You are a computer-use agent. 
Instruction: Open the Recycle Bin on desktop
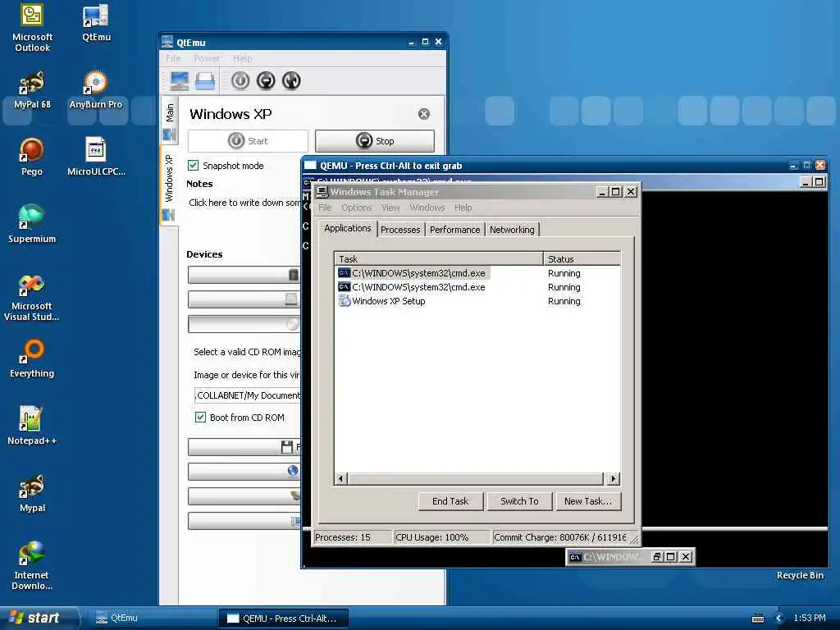click(800, 575)
